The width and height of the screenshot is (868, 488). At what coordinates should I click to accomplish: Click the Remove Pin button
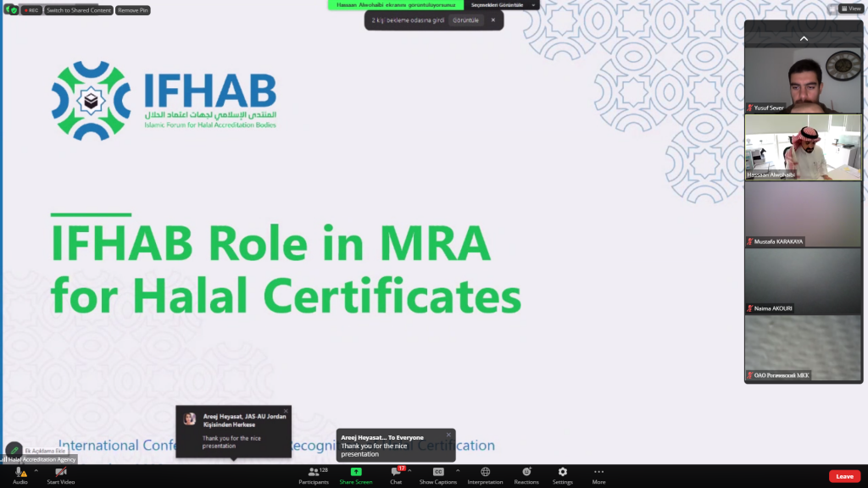tap(133, 10)
